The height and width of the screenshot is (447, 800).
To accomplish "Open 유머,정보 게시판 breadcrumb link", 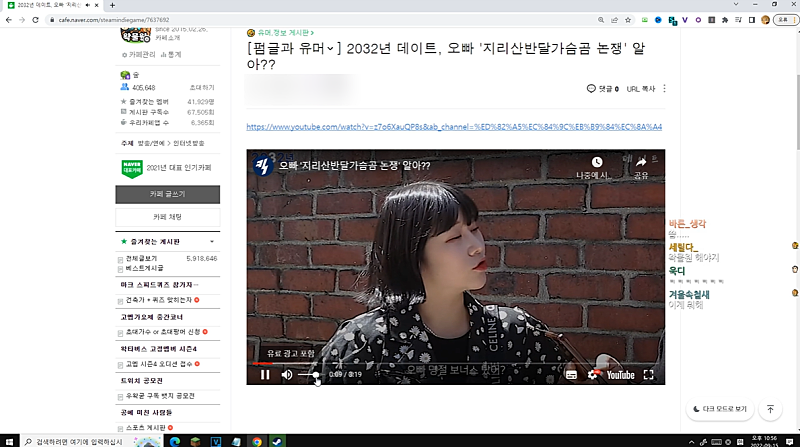I will tap(284, 33).
